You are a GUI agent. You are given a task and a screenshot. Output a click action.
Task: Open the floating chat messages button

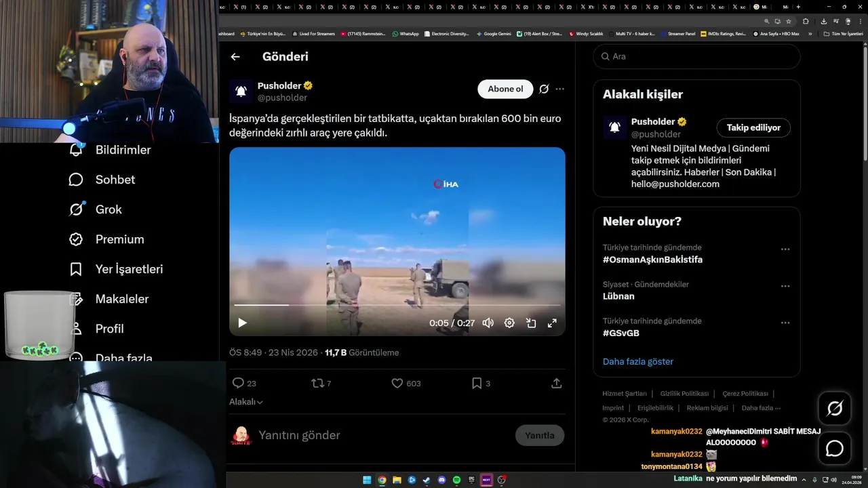pos(835,449)
